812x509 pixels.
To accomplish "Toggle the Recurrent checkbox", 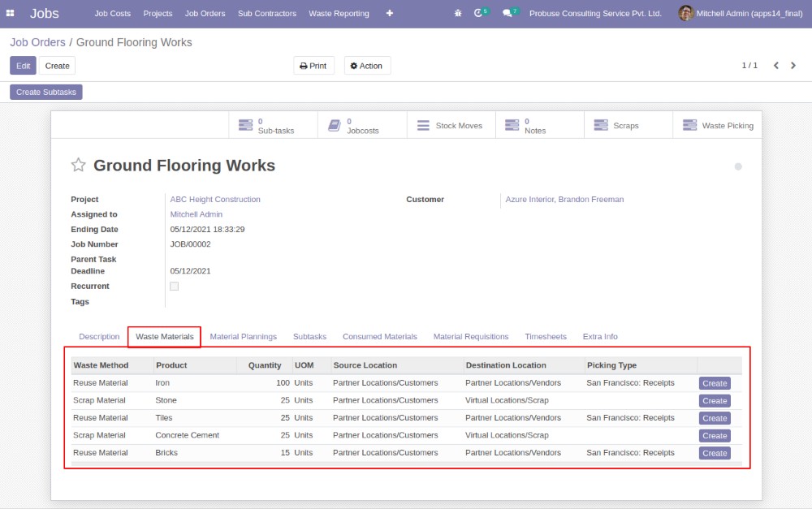I will coord(174,287).
